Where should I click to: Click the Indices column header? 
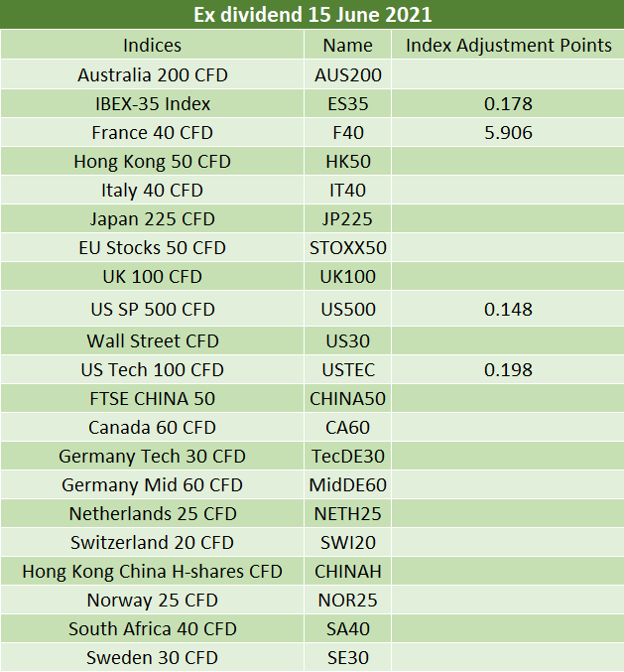[152, 45]
